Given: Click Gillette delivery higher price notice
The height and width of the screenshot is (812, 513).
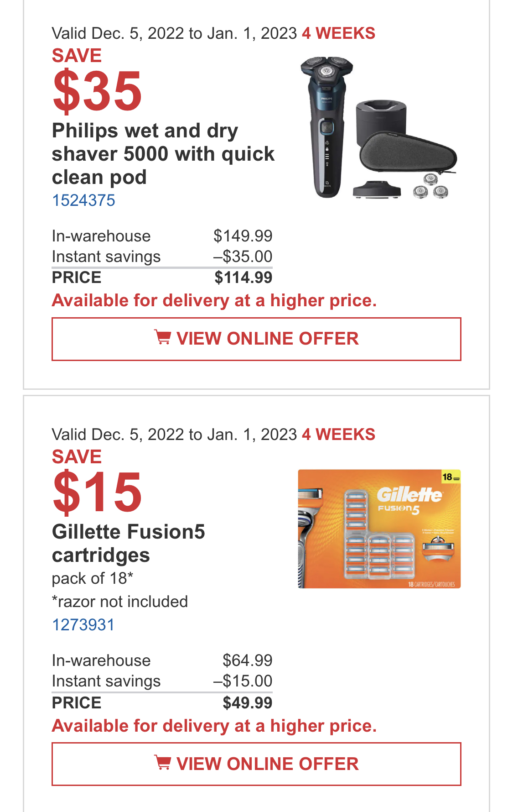Looking at the screenshot, I should coord(214,726).
